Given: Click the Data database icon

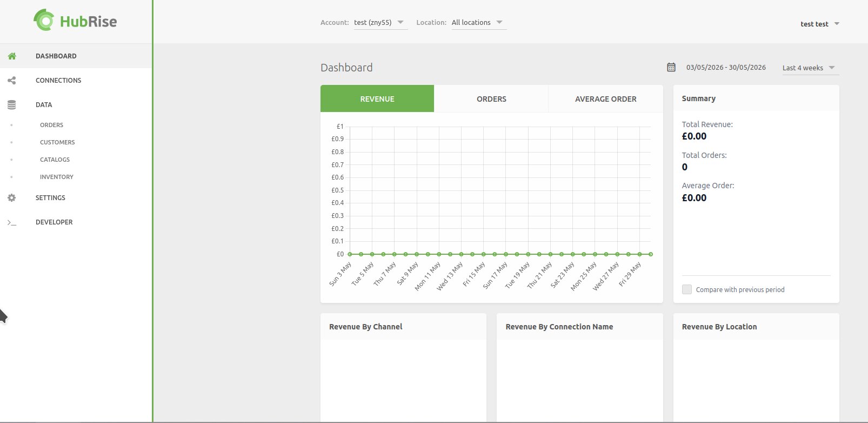Looking at the screenshot, I should (12, 104).
